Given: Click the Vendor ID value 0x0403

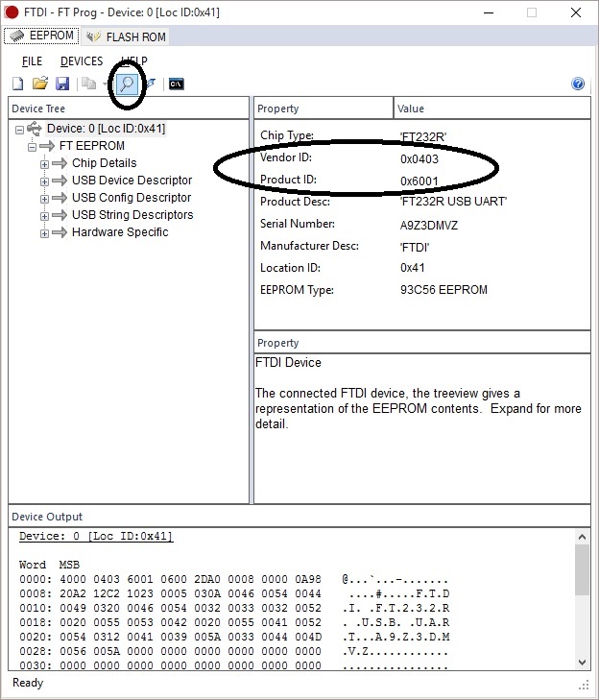Looking at the screenshot, I should tap(419, 159).
